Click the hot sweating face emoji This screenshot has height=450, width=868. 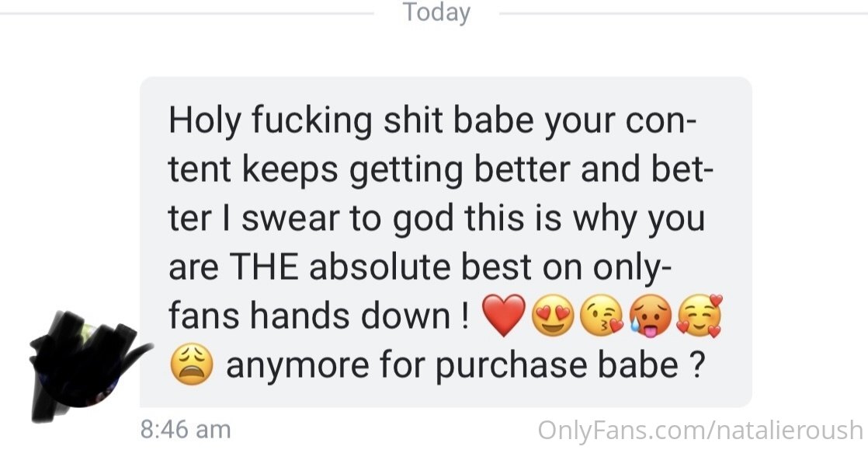click(651, 316)
